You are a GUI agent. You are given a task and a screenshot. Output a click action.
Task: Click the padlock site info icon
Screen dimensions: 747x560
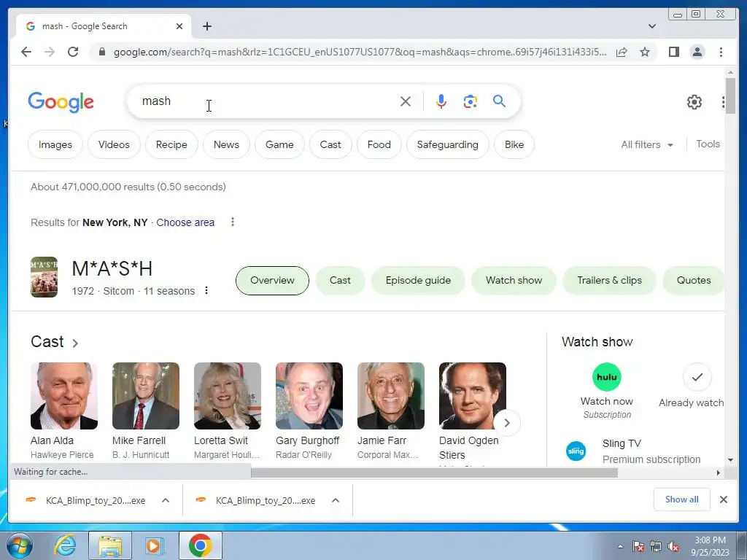click(102, 52)
